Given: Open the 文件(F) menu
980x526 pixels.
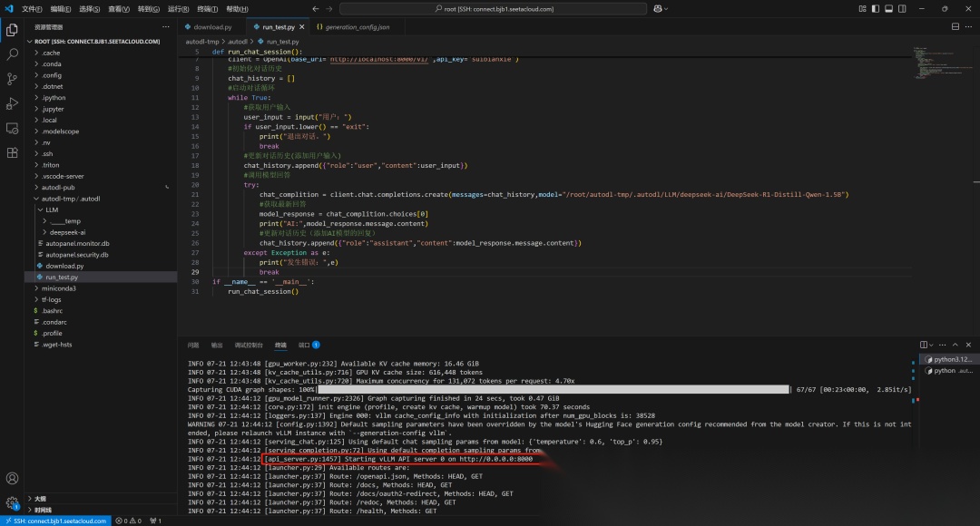Looking at the screenshot, I should pos(32,9).
